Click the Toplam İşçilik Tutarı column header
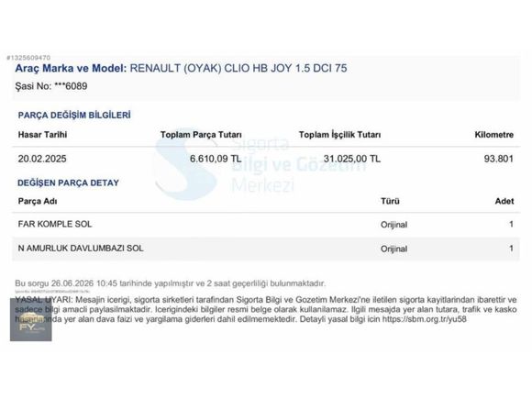Viewport: 532px width, 399px height. tap(339, 135)
